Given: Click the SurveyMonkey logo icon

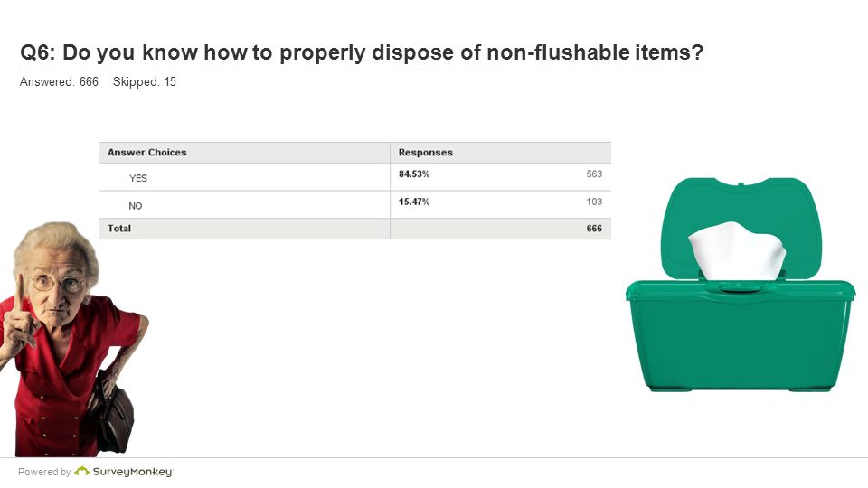Looking at the screenshot, I should (x=82, y=472).
